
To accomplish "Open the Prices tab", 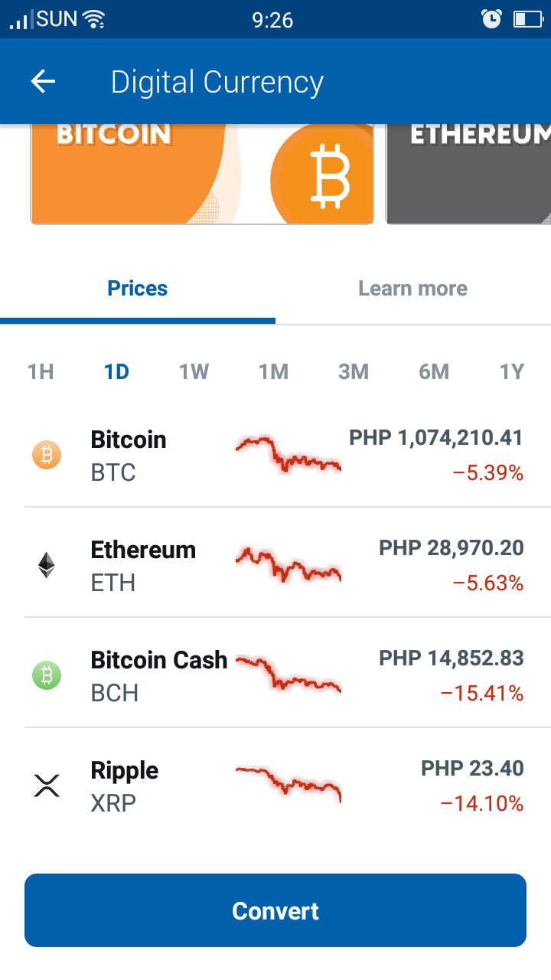I will click(x=138, y=289).
